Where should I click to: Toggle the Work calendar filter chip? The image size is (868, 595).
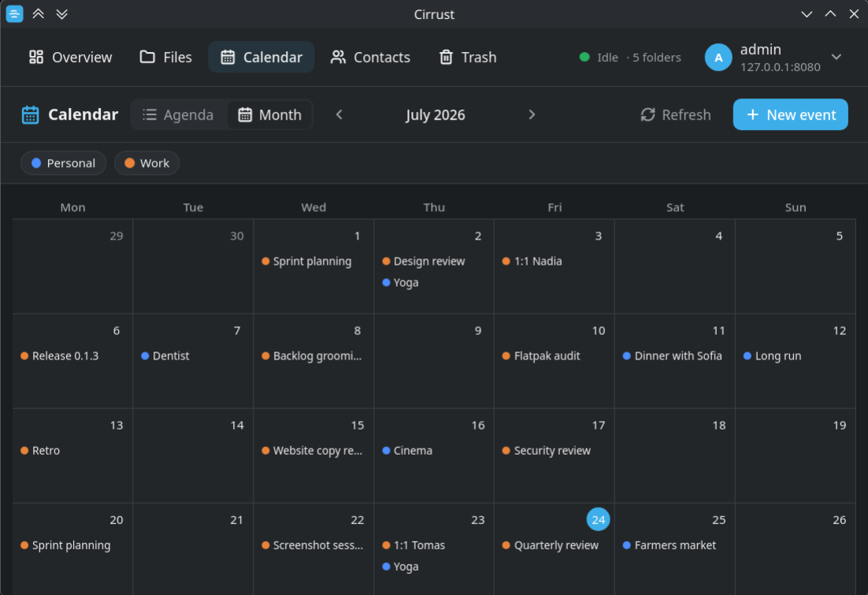pos(147,163)
